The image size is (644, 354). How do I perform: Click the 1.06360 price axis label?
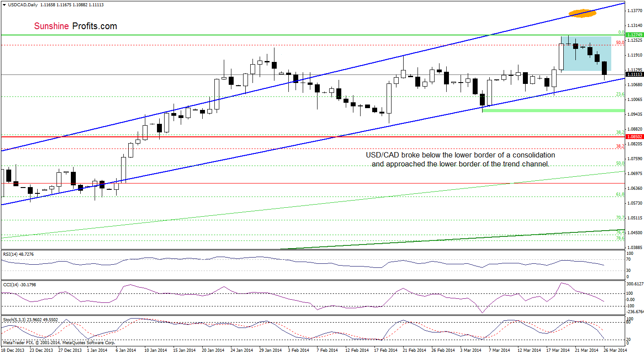[634, 188]
